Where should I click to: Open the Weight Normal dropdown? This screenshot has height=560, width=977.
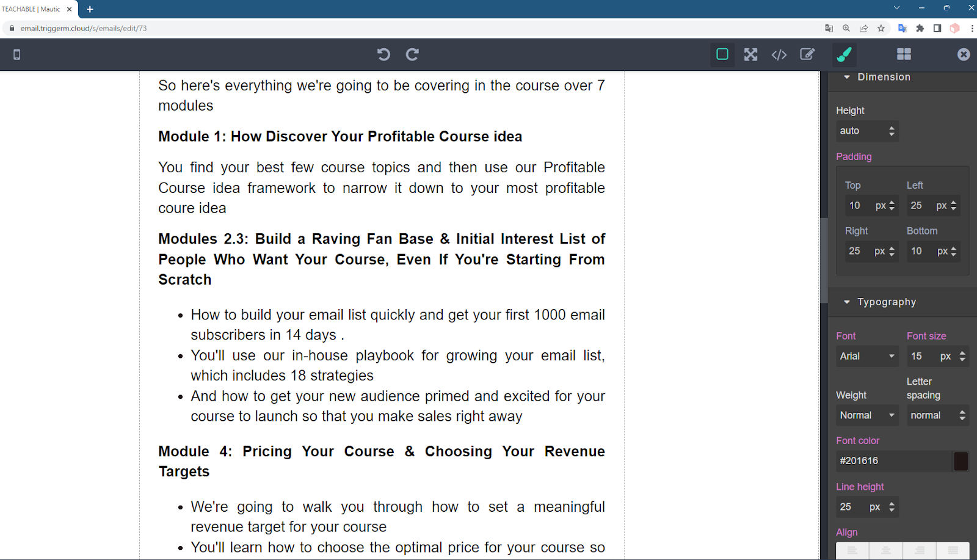click(867, 415)
